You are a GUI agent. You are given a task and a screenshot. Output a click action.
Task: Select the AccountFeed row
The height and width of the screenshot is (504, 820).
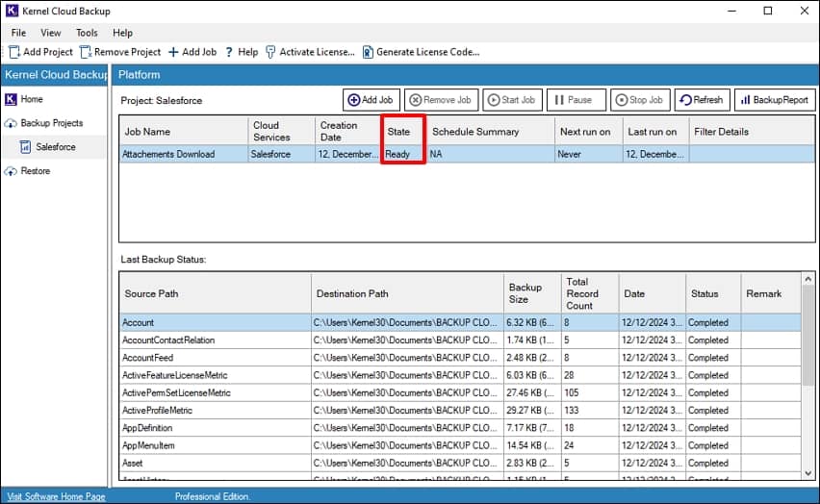click(460, 358)
